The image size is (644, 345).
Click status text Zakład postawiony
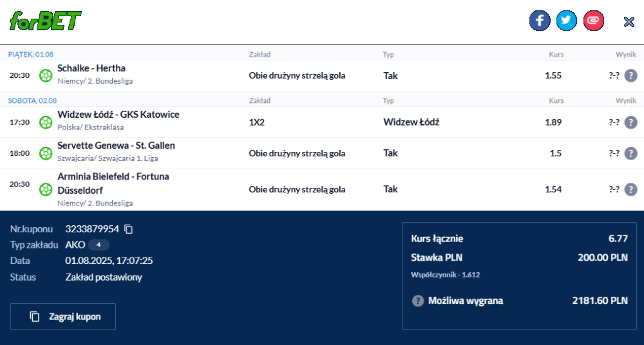pos(104,277)
